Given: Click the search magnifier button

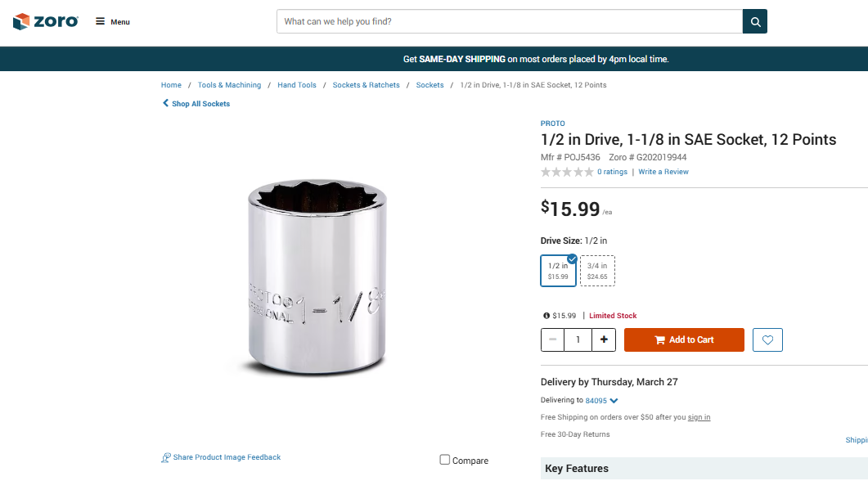Looking at the screenshot, I should pos(754,21).
